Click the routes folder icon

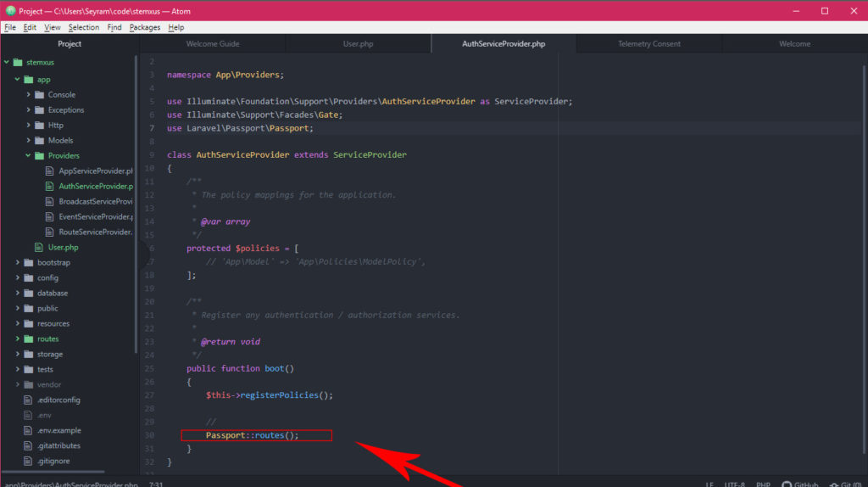tap(28, 339)
